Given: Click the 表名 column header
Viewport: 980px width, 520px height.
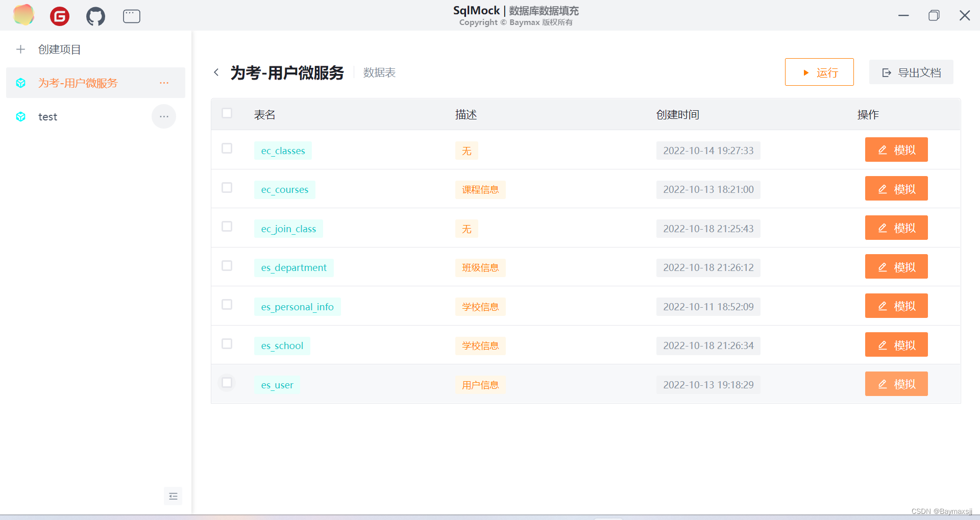Looking at the screenshot, I should [264, 115].
